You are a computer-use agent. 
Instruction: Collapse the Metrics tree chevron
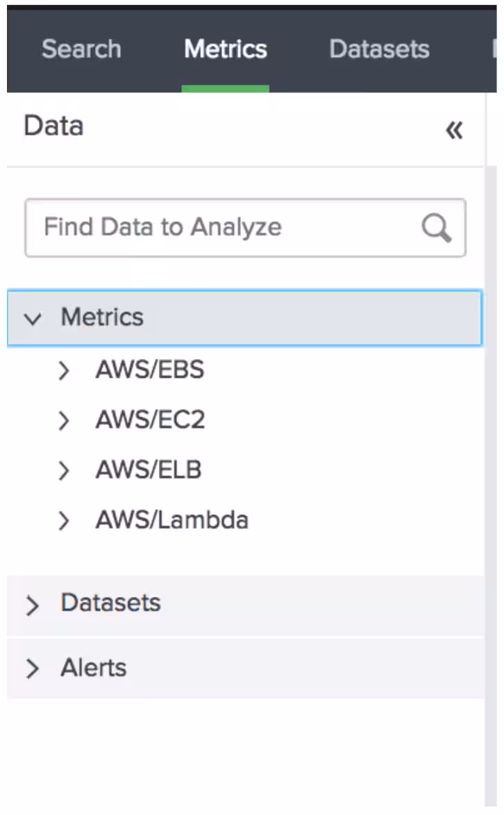pyautogui.click(x=33, y=318)
